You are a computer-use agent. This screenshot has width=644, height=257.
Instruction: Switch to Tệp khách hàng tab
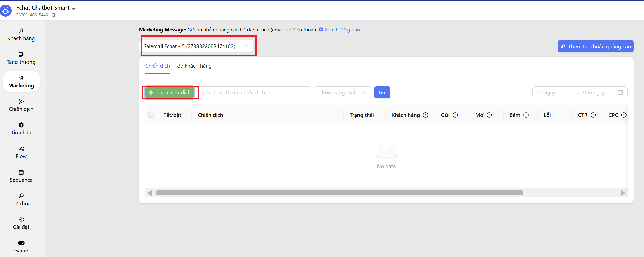point(193,66)
